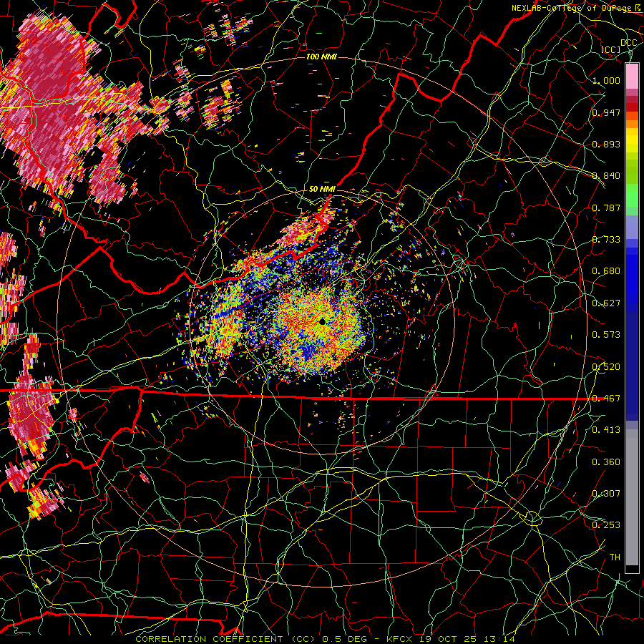Screen dimensions: 644x644
Task: Click the DCC label above color bar
Action: (628, 43)
